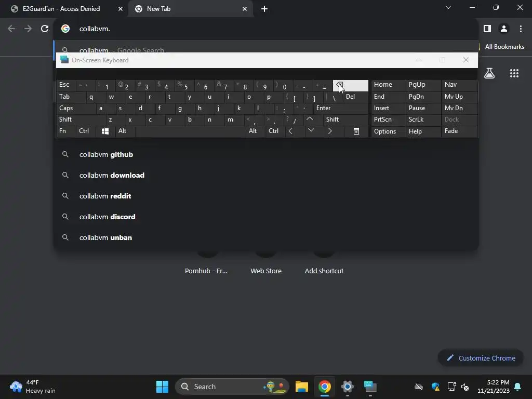Toggle the Fn key on the On-Screen Keyboard
This screenshot has height=399, width=532.
click(66, 131)
